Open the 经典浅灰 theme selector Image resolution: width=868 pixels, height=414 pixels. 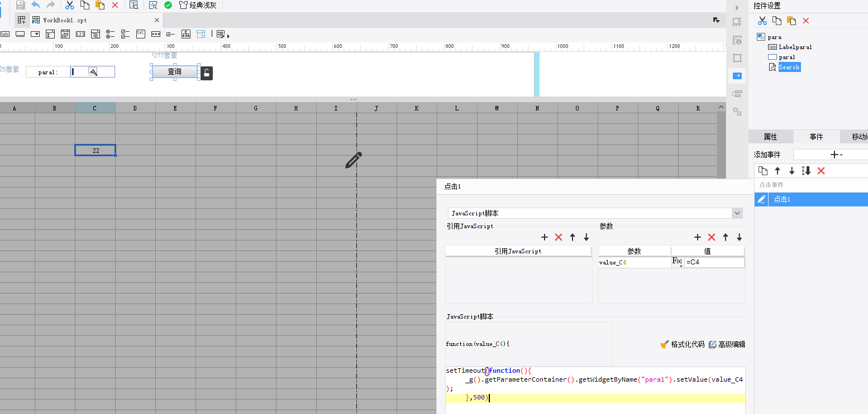tap(198, 5)
